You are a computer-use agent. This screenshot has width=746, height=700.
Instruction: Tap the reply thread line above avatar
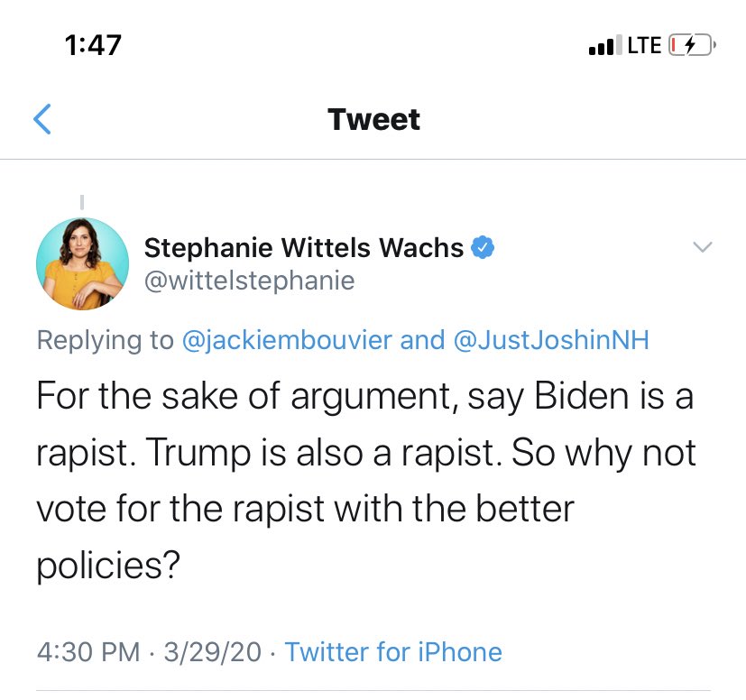82,202
